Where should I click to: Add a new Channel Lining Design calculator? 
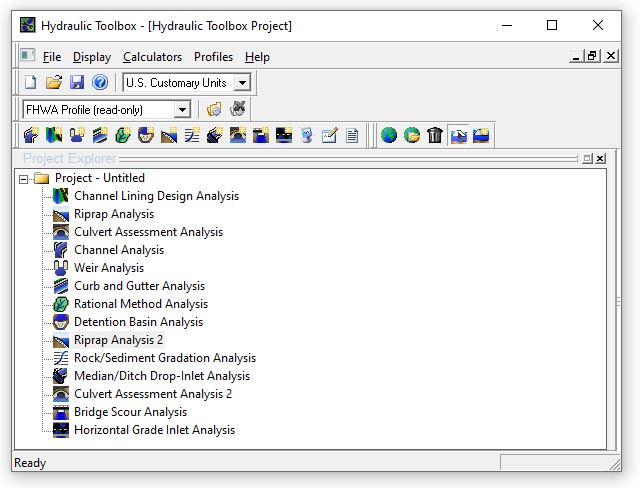tap(54, 135)
